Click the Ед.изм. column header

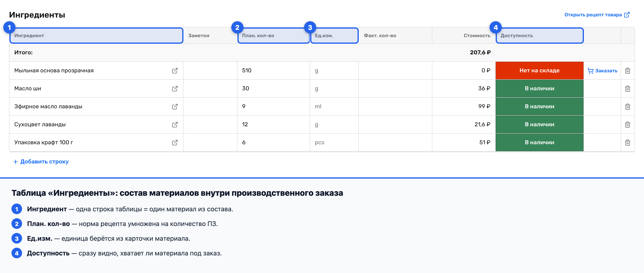(334, 36)
